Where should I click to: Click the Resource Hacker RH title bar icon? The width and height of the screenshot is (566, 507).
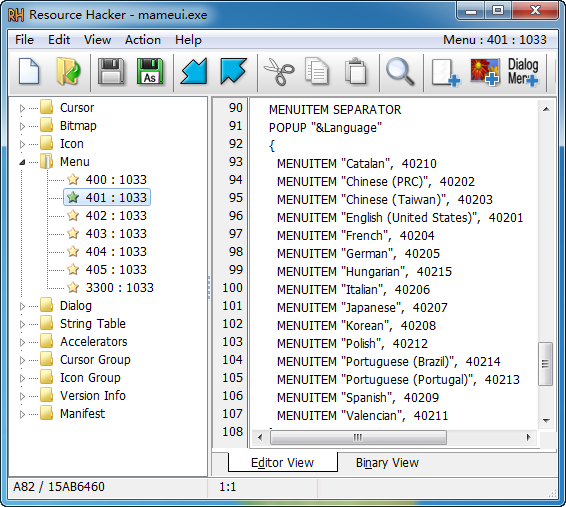[16, 15]
